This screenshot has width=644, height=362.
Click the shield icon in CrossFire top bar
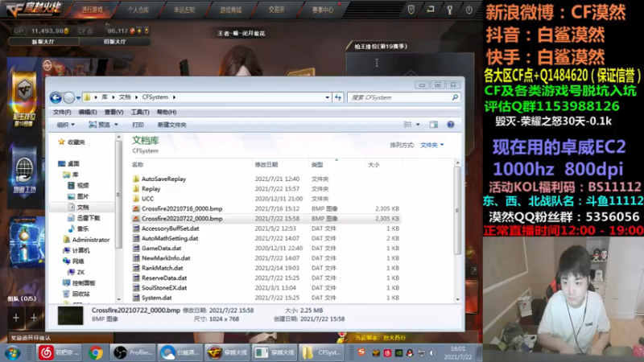pos(411,10)
